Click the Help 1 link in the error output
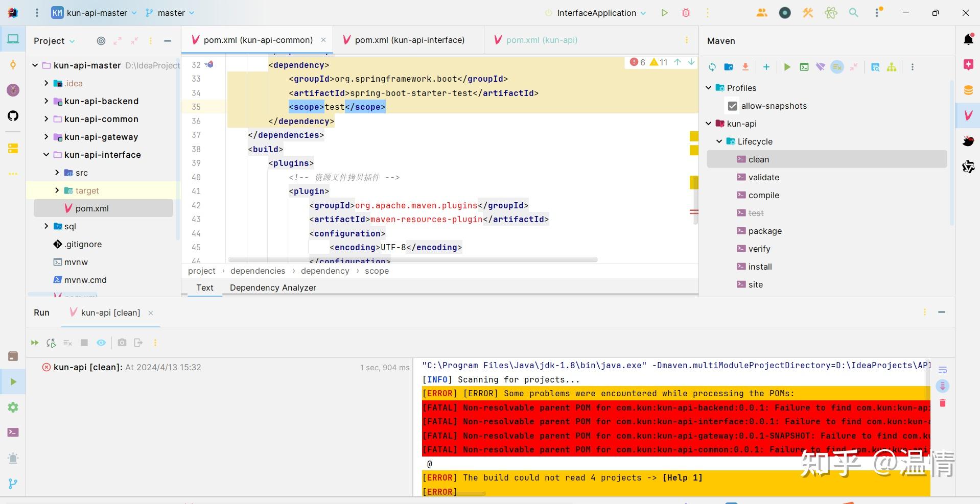The image size is (980, 504). click(682, 477)
